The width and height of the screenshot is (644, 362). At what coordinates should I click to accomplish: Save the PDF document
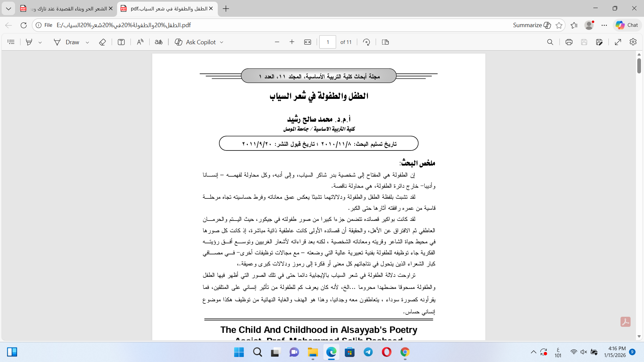tap(584, 42)
